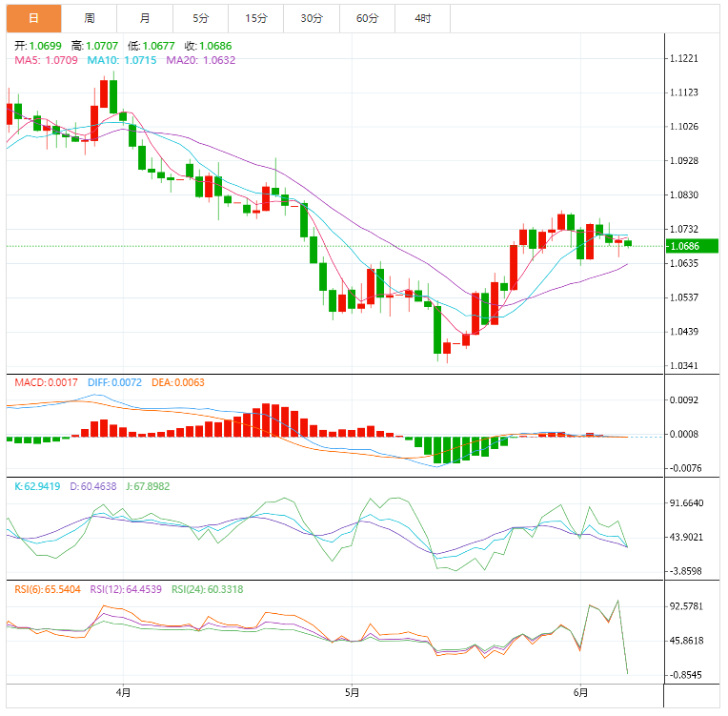Screen dimensions: 728x716
Task: Click the -0.0076 MACD axis label
Action: [685, 468]
